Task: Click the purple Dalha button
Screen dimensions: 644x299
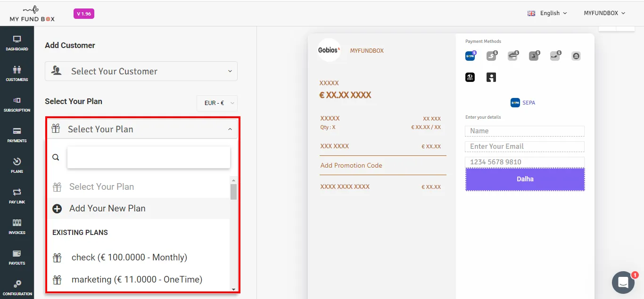Action: pyautogui.click(x=525, y=179)
